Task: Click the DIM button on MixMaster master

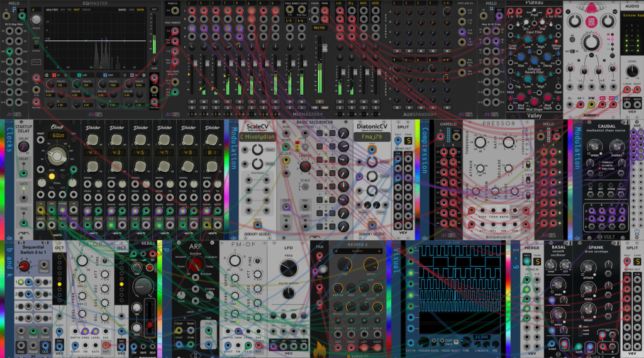Action: point(315,108)
